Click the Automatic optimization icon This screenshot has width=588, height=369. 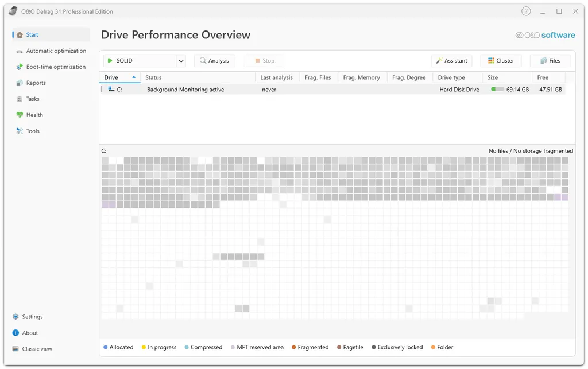click(x=20, y=51)
